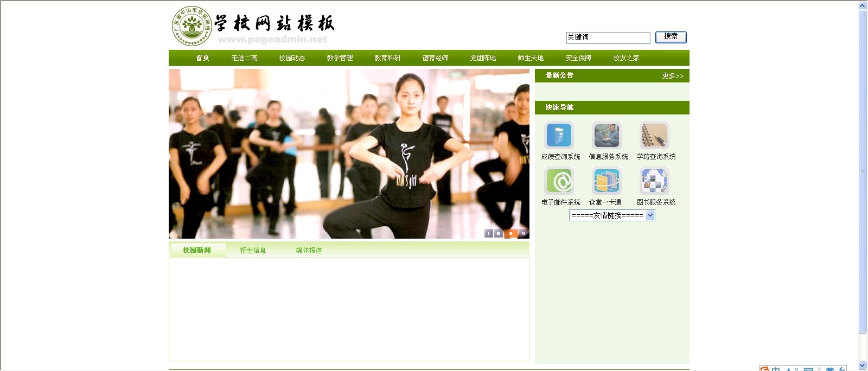Switch to the 媒体报道 tab

[x=309, y=251]
